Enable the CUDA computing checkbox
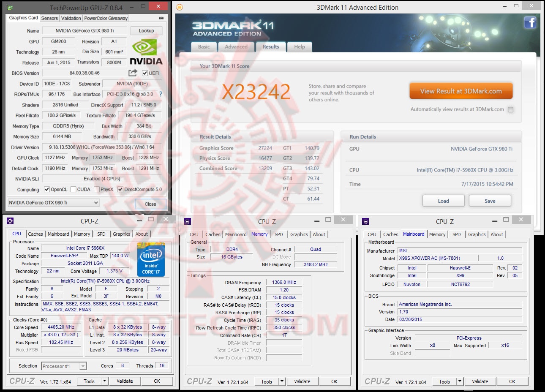Image resolution: width=545 pixels, height=392 pixels. point(74,189)
